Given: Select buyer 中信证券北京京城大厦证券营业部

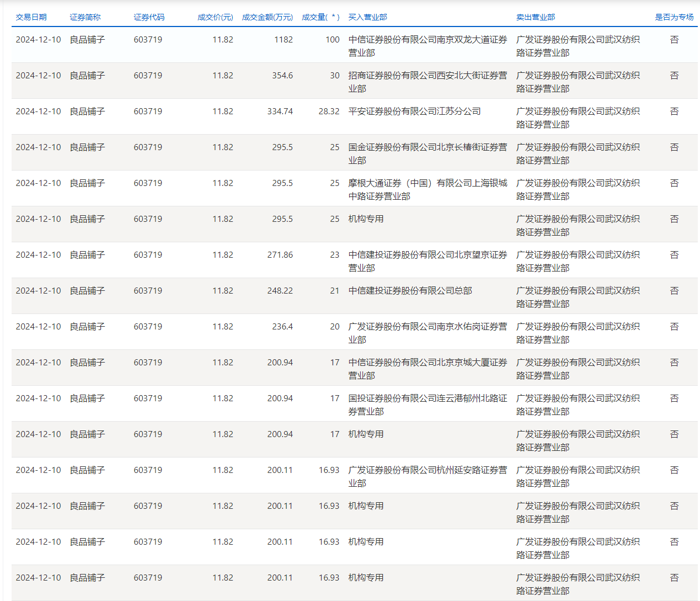Looking at the screenshot, I should (x=428, y=369).
